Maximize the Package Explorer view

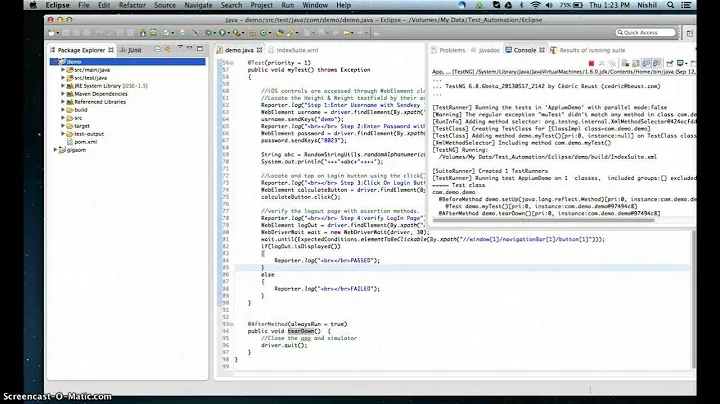(200, 48)
